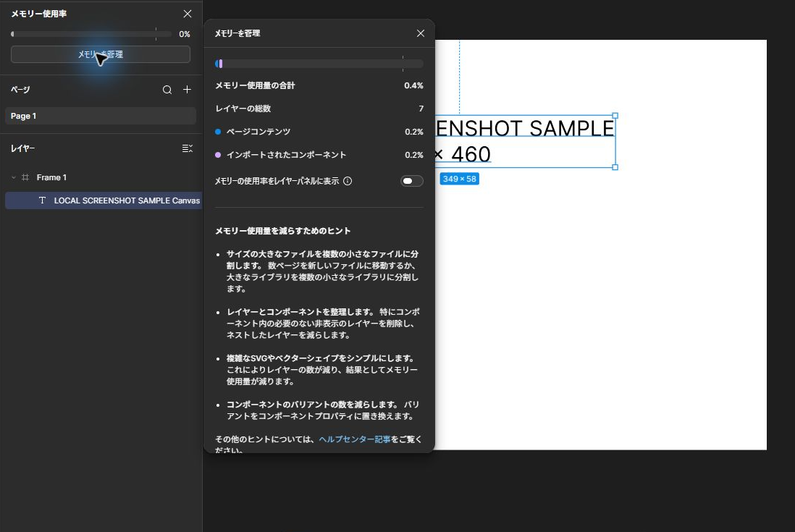This screenshot has height=532, width=795.
Task: Open the ヘルプセンター記事 link
Action: tap(354, 439)
